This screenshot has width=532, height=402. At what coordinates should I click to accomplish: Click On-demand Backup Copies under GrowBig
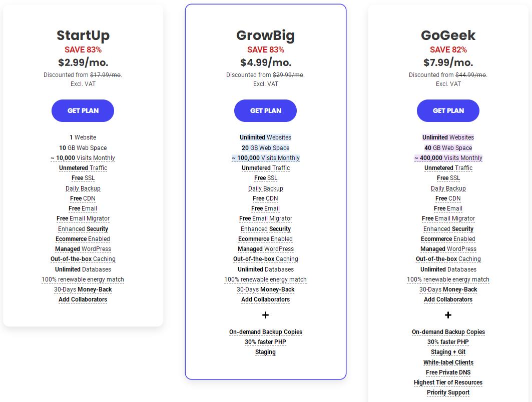(x=265, y=332)
